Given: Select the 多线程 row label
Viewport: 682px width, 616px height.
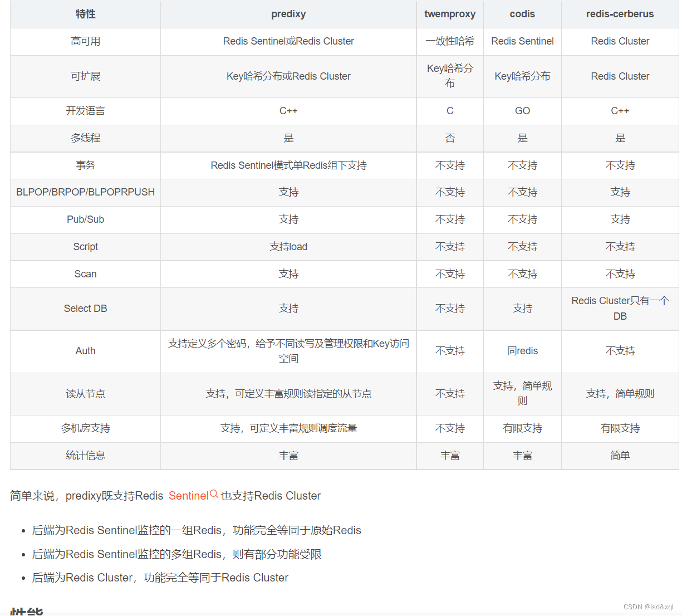Looking at the screenshot, I should coord(85,138).
